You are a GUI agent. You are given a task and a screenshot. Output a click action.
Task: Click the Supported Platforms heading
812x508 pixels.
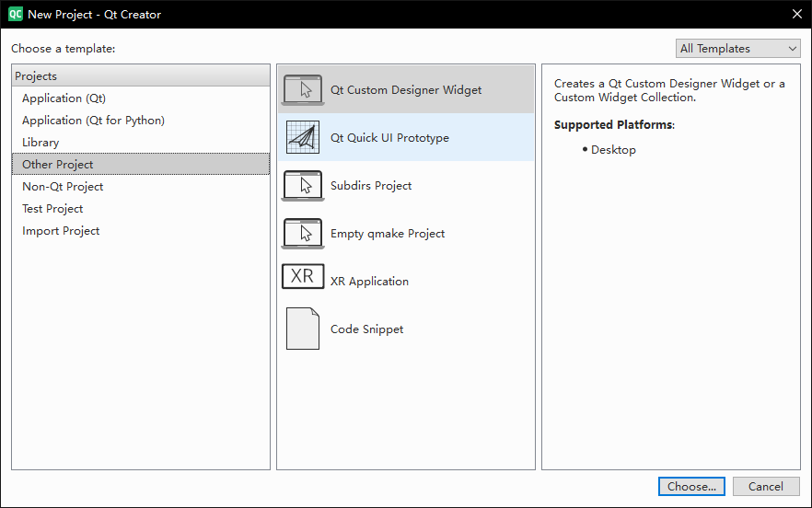[x=614, y=125]
